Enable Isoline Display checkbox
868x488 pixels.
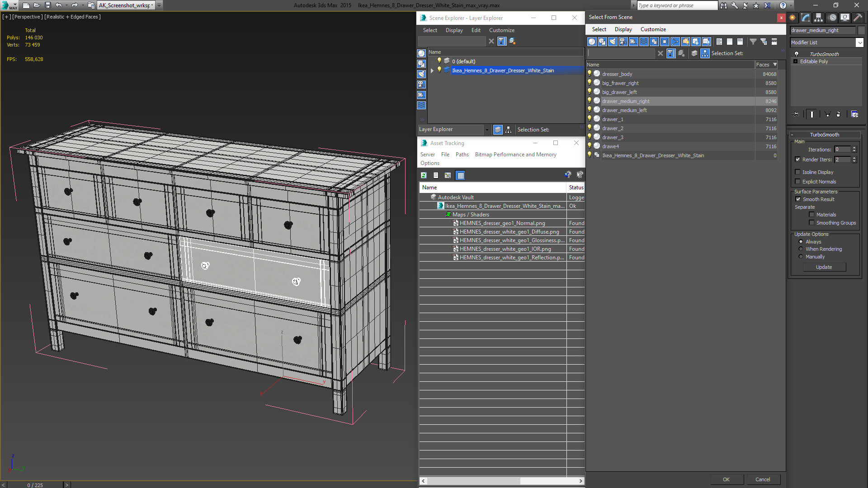(797, 172)
